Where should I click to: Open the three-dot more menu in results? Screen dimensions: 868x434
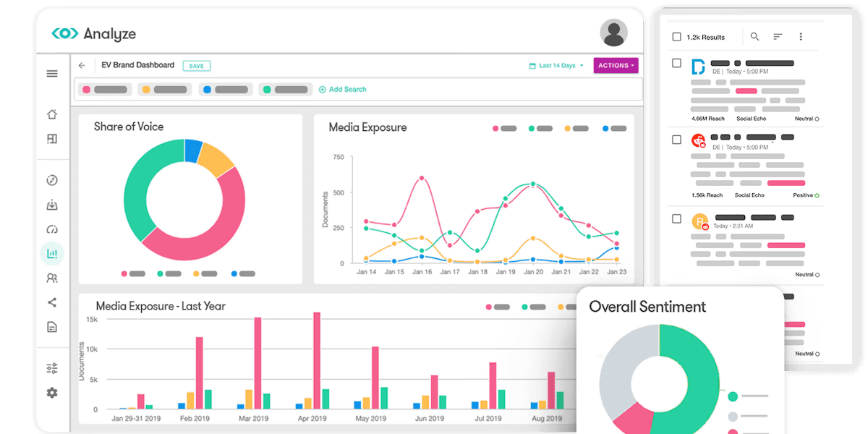click(801, 36)
